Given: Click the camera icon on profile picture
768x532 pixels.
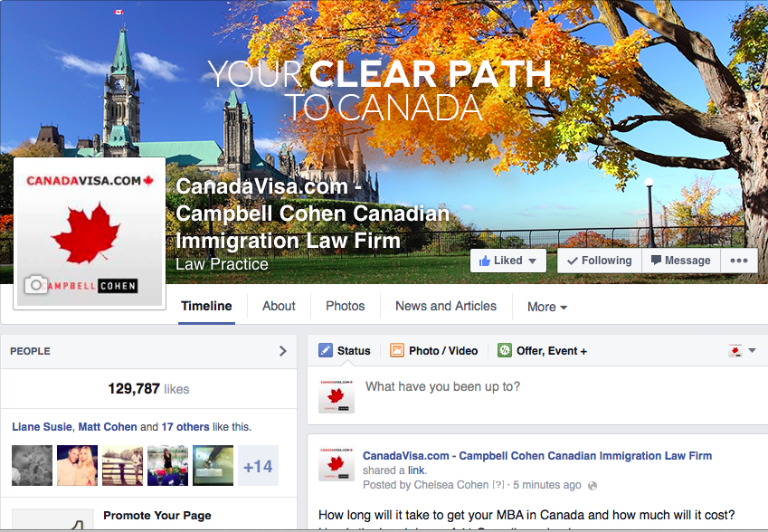Looking at the screenshot, I should (x=36, y=285).
